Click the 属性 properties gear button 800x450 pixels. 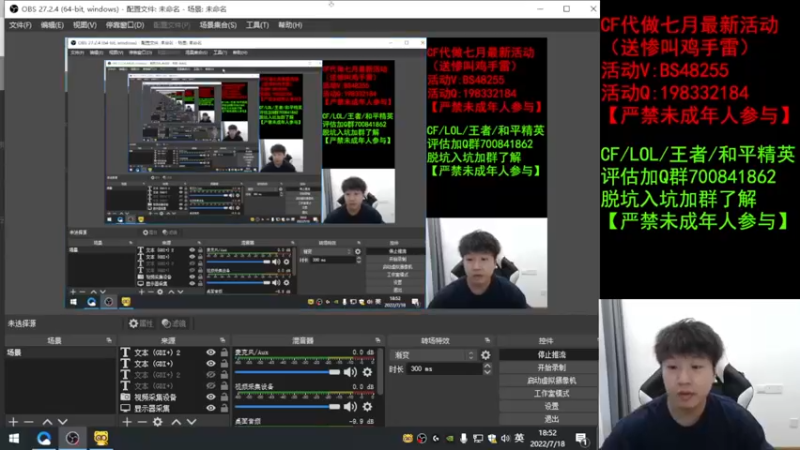click(x=141, y=323)
